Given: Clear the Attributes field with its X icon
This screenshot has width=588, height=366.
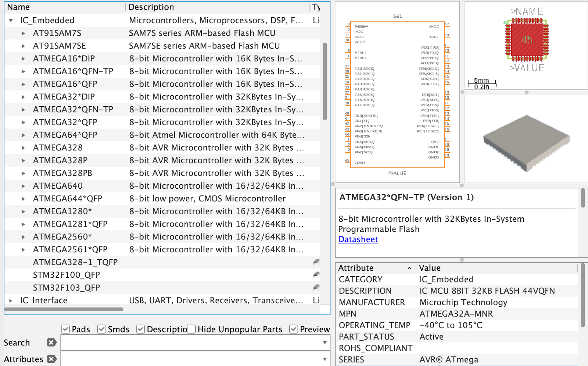Looking at the screenshot, I should 52,359.
